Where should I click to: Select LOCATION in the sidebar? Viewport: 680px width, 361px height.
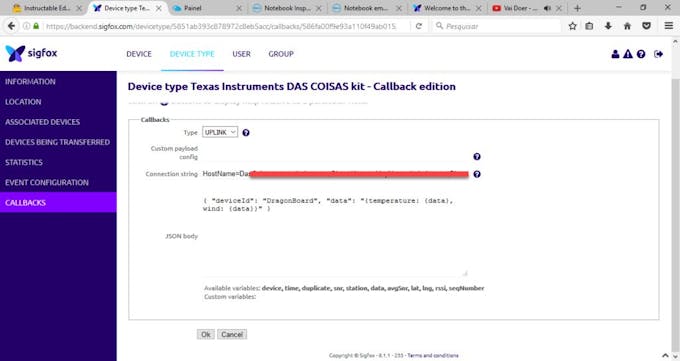click(58, 102)
